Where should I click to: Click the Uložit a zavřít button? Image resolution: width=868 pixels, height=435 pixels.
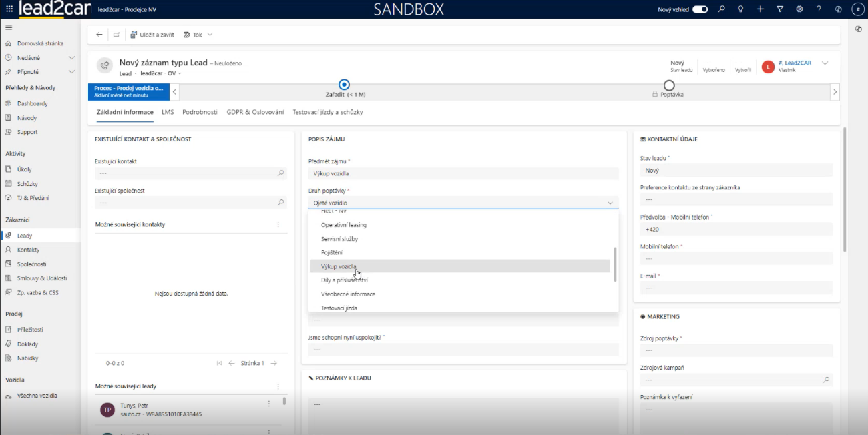[152, 35]
